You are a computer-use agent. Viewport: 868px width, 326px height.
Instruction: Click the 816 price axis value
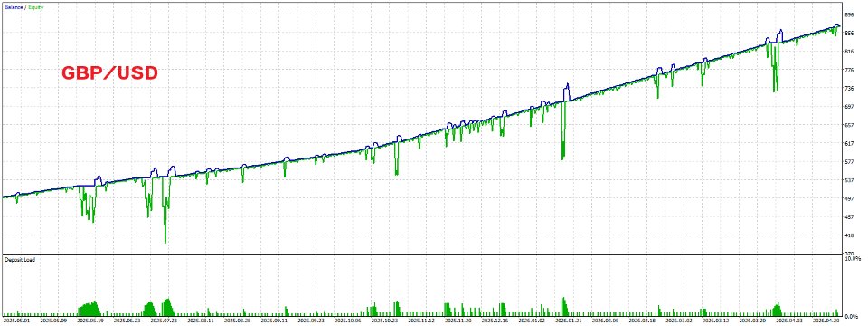[849, 52]
